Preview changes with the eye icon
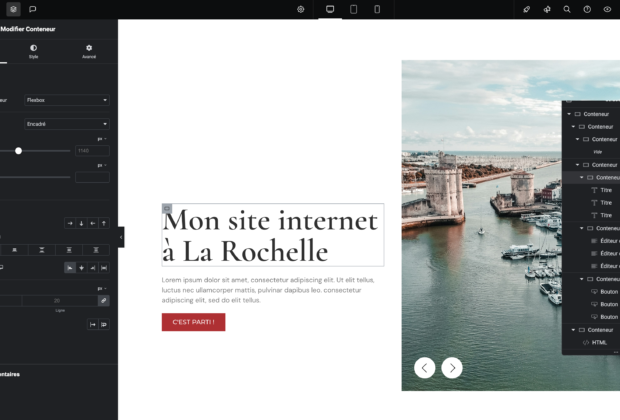The height and width of the screenshot is (420, 620). coord(607,9)
